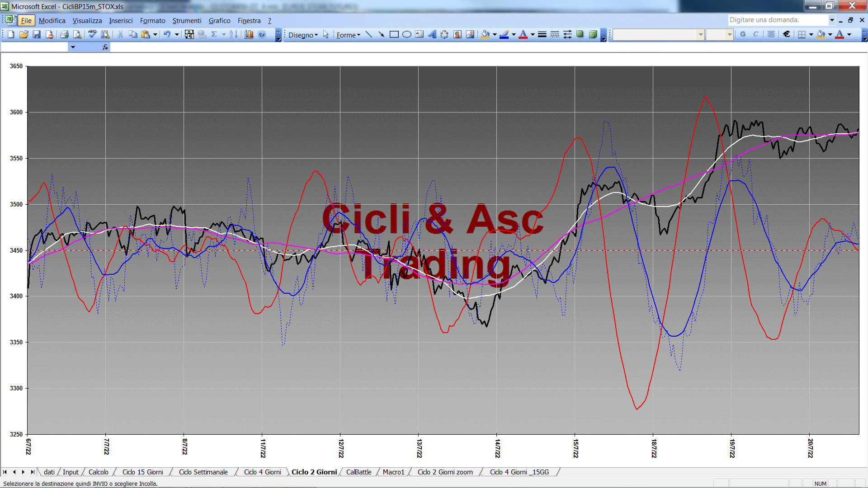
Task: Switch to the Ciclo Settimanale sheet
Action: (x=203, y=472)
